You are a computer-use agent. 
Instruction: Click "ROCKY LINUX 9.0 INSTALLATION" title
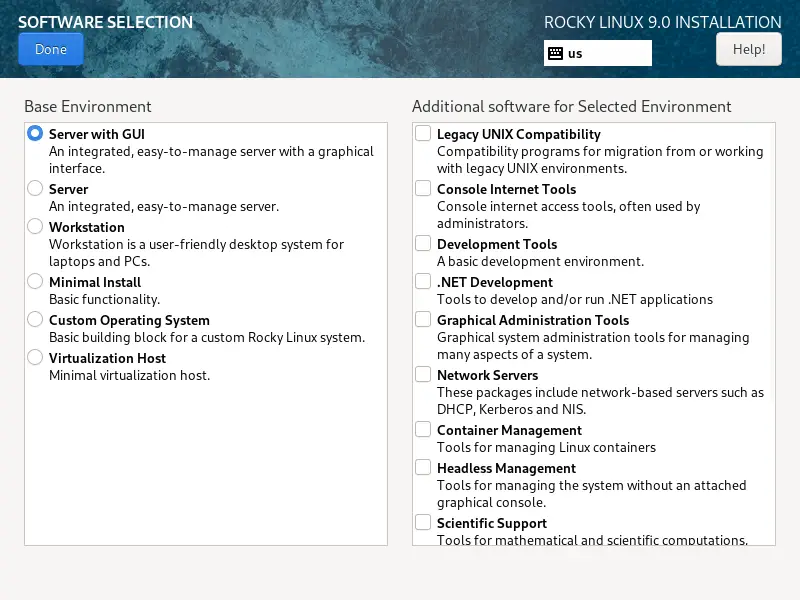662,22
